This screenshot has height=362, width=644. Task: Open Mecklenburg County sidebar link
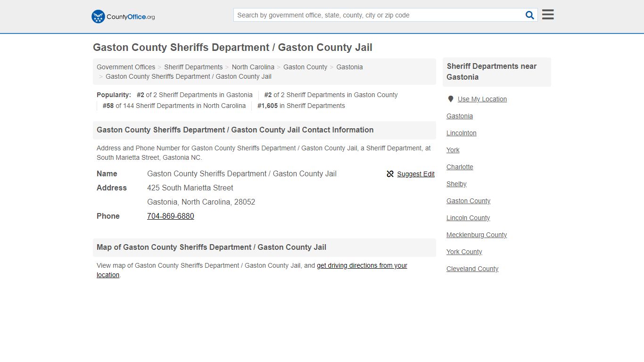(x=477, y=235)
